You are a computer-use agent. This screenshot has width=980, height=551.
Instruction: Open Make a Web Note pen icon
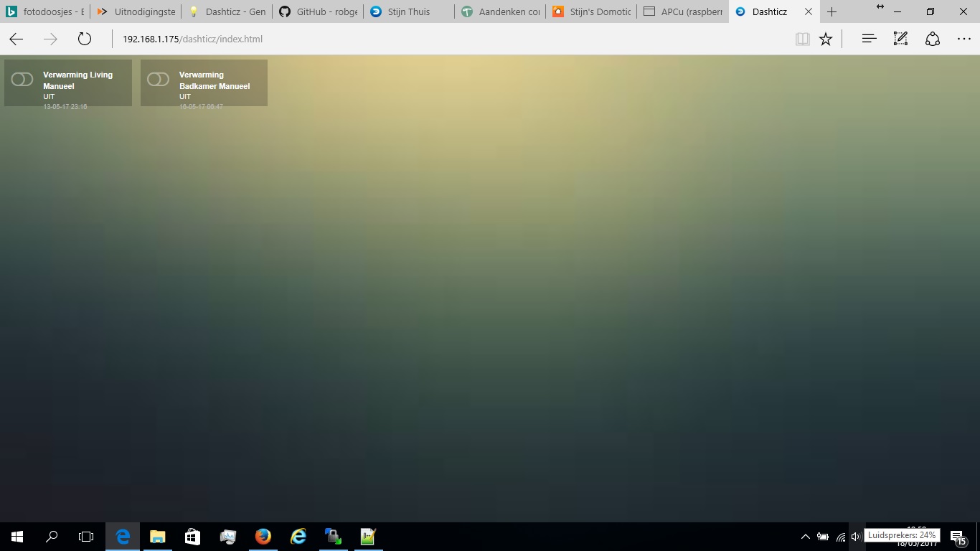(900, 39)
